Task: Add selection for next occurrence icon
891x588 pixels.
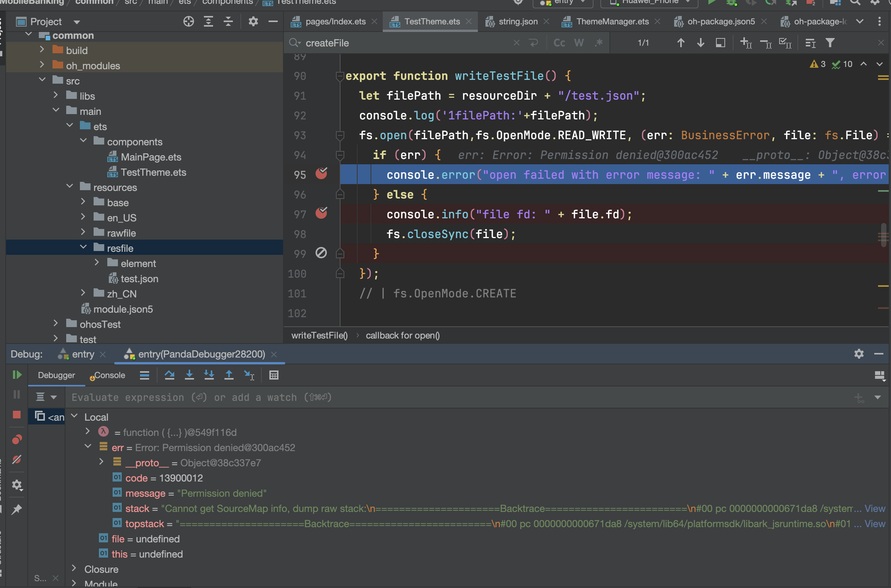Action: click(746, 43)
